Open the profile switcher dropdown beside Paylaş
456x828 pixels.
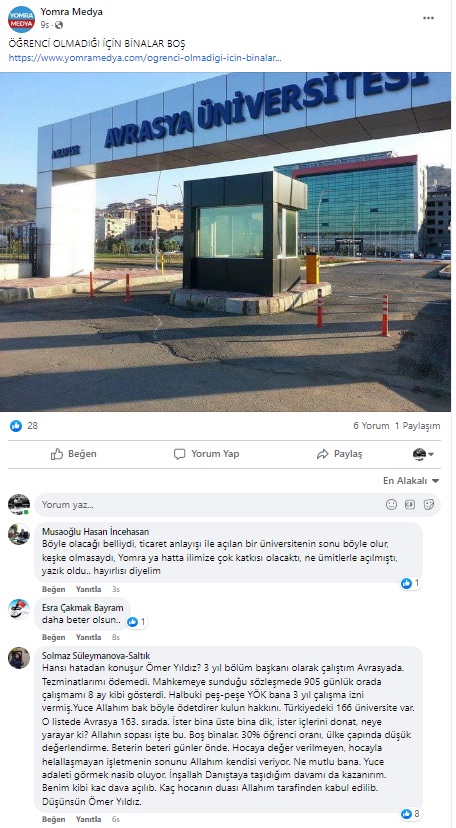(423, 454)
